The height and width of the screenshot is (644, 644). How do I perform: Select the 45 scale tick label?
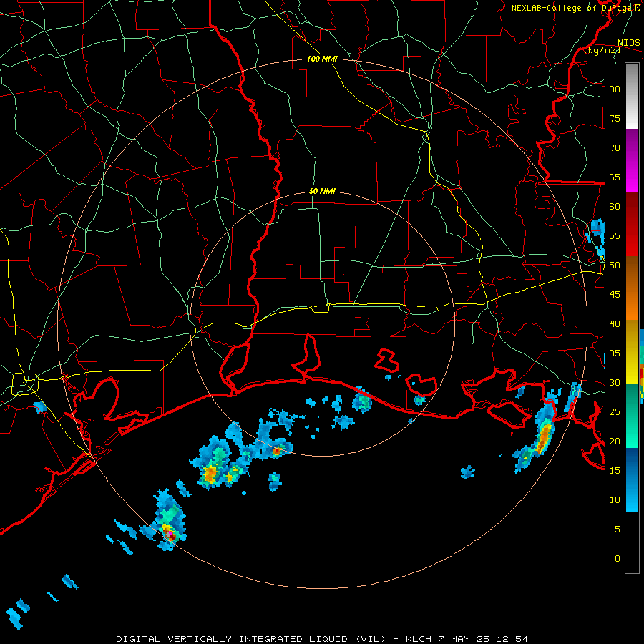615,295
